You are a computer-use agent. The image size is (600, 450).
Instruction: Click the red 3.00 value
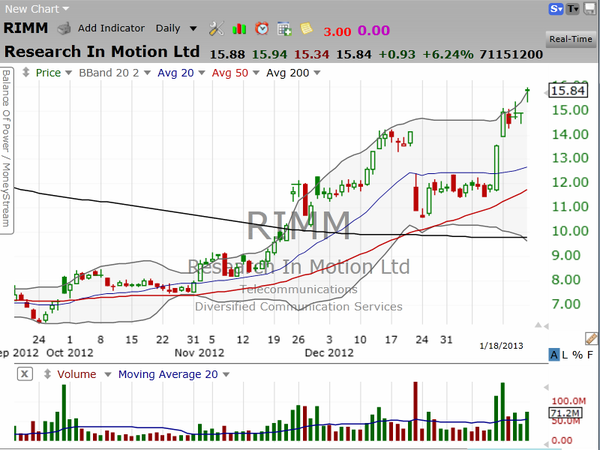pos(337,31)
